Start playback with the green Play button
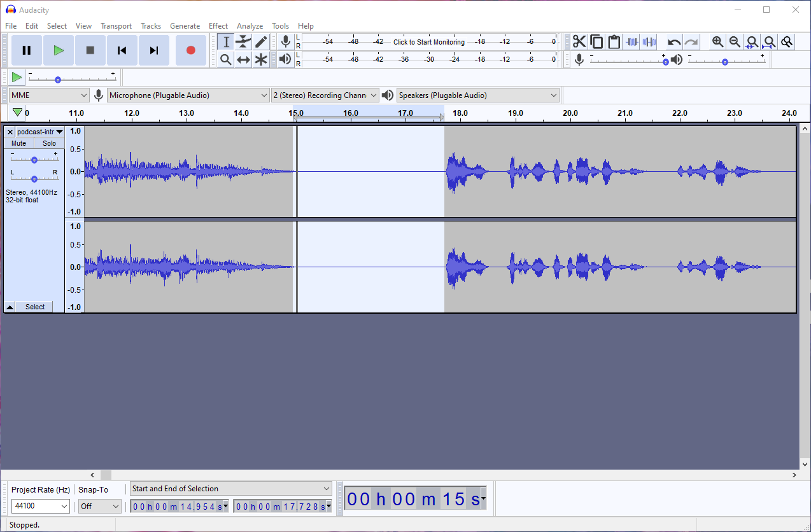The width and height of the screenshot is (811, 532). pos(59,50)
